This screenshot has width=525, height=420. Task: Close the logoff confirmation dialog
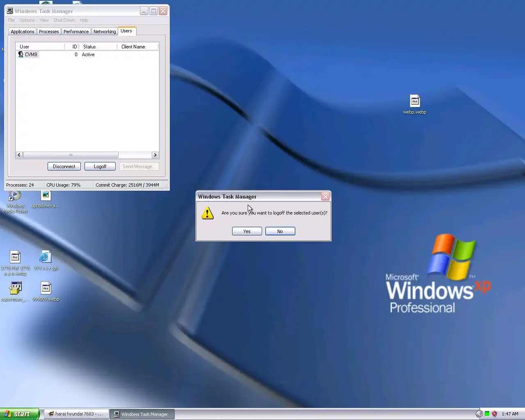click(x=325, y=196)
